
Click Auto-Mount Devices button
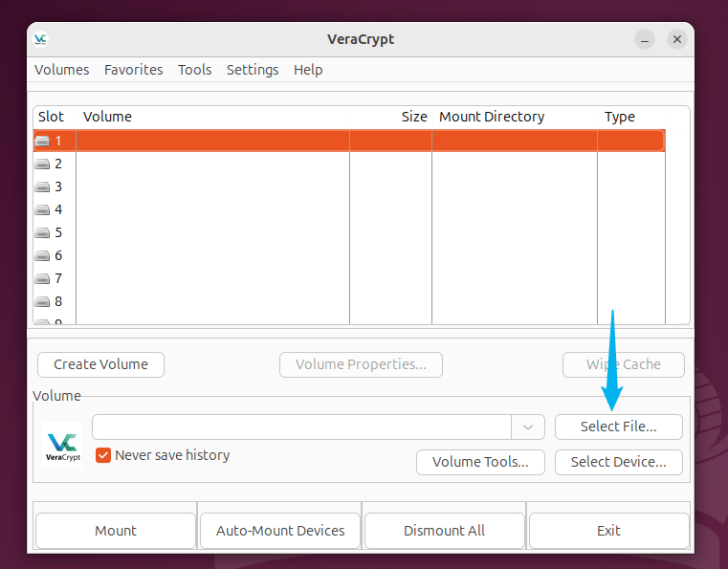[x=280, y=531]
